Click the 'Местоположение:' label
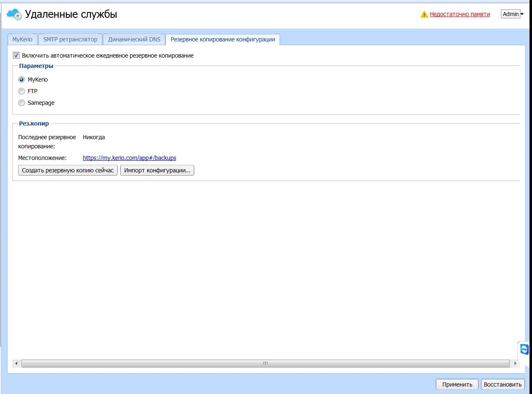The height and width of the screenshot is (394, 532). [42, 158]
